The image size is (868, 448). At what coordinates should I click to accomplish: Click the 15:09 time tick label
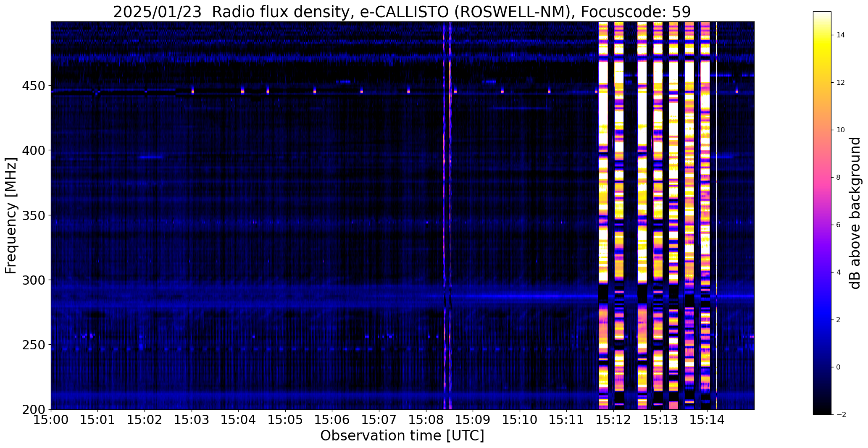(x=473, y=419)
